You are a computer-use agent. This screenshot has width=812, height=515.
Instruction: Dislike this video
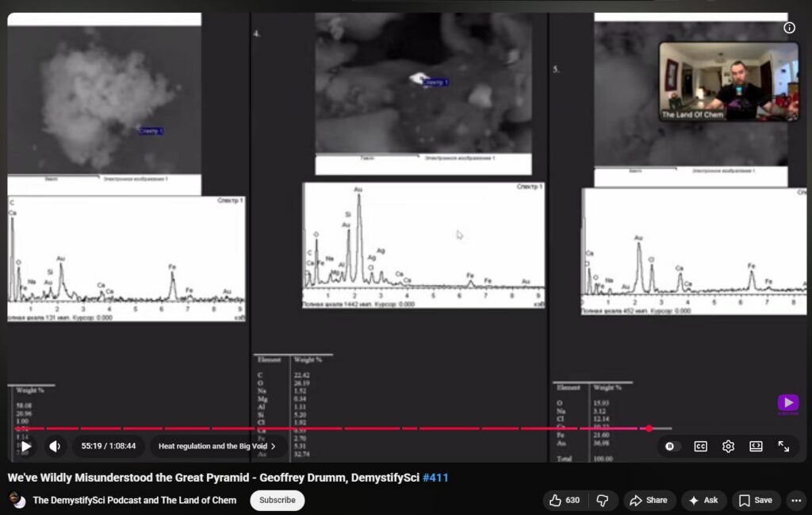coord(602,501)
